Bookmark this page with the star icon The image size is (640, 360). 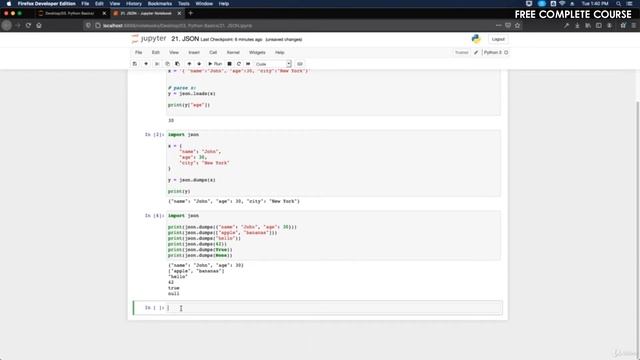[518, 25]
